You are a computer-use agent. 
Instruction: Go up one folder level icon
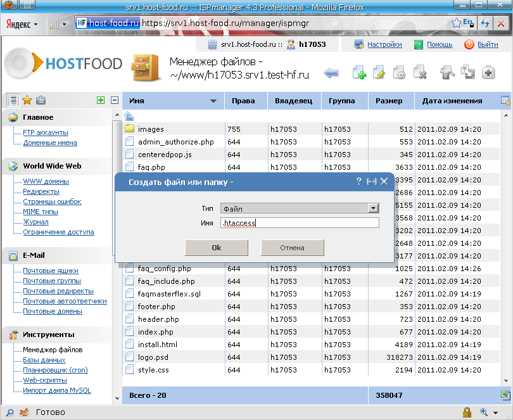coord(129,116)
